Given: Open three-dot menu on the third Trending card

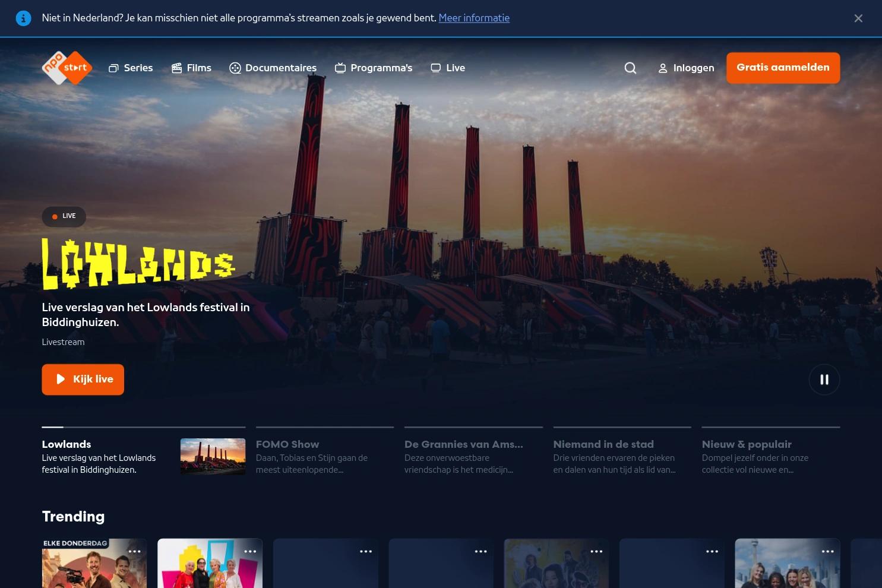Looking at the screenshot, I should tap(366, 552).
